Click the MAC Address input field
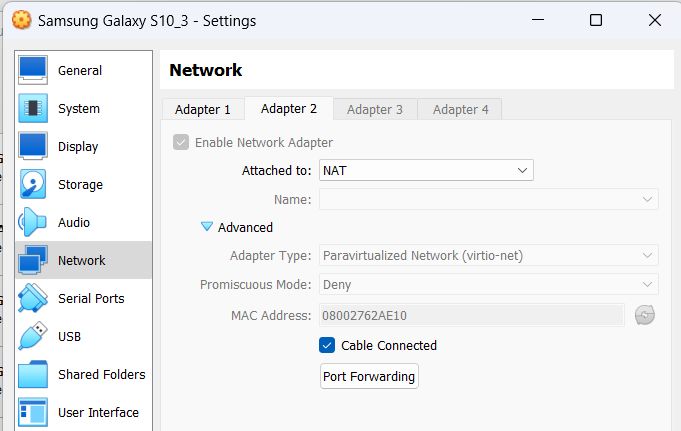This screenshot has width=681, height=431. (x=472, y=316)
